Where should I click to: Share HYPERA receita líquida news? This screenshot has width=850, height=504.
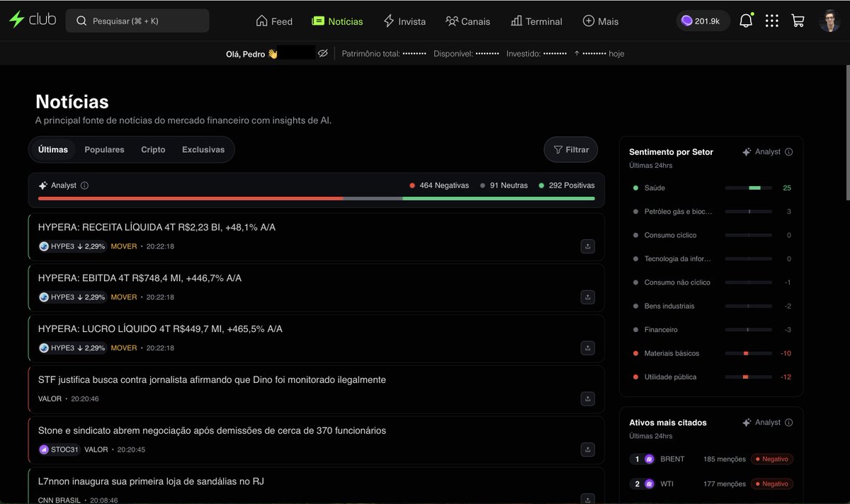pos(587,246)
